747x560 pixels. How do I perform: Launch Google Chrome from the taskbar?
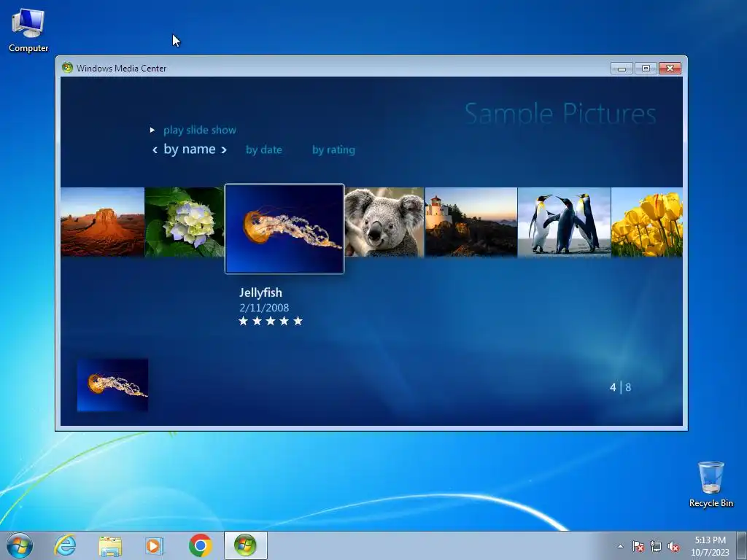(x=200, y=545)
